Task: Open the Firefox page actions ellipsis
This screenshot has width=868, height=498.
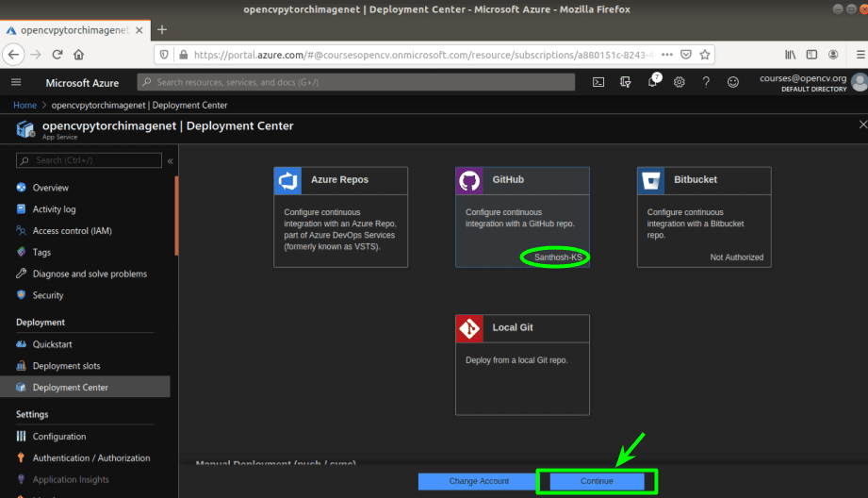Action: tap(667, 55)
